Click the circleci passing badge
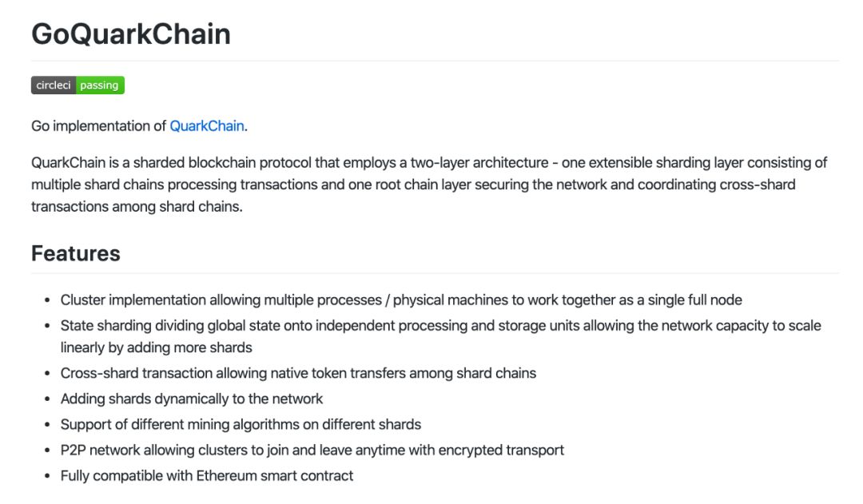The height and width of the screenshot is (504, 863). pos(78,85)
